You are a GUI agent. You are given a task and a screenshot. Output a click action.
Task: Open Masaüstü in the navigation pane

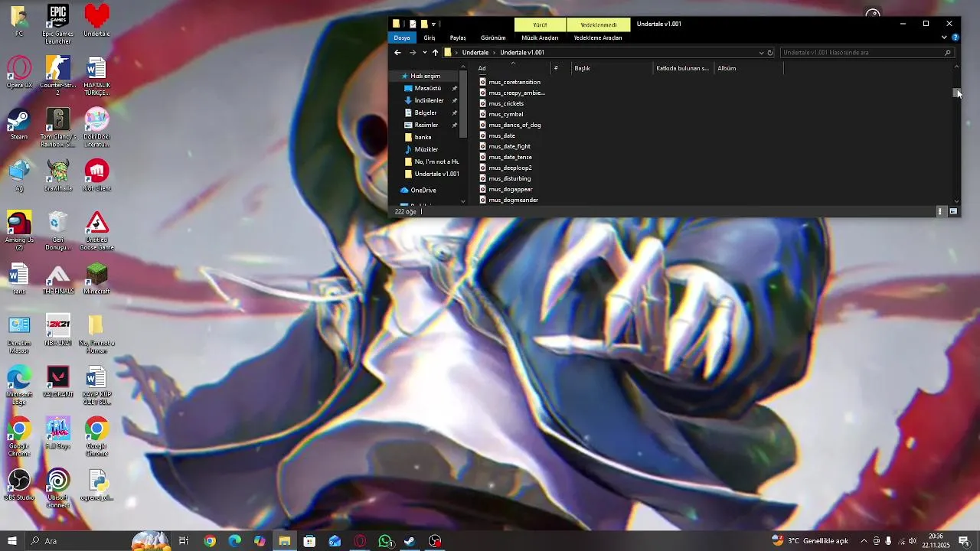pyautogui.click(x=427, y=88)
